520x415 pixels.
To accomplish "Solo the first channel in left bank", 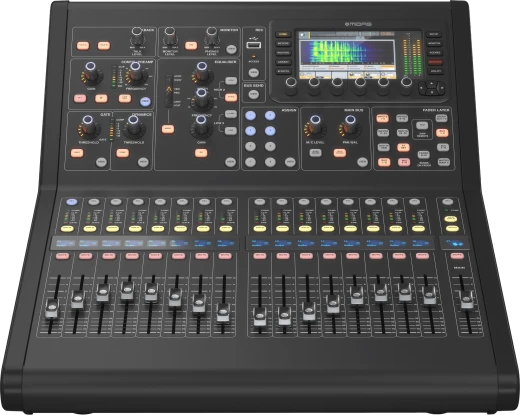I will [x=68, y=229].
